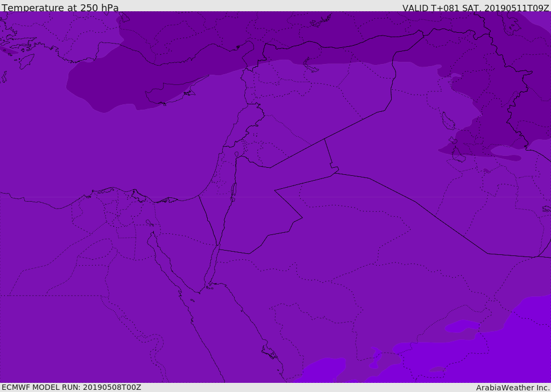Click the 'ArabiaWeather Inc.' credit text

pos(513,388)
